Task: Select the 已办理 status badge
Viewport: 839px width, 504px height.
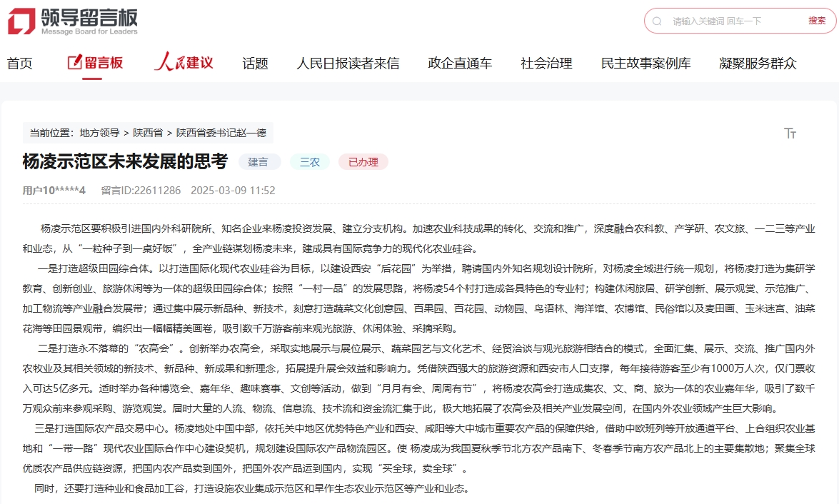Action: 363,161
